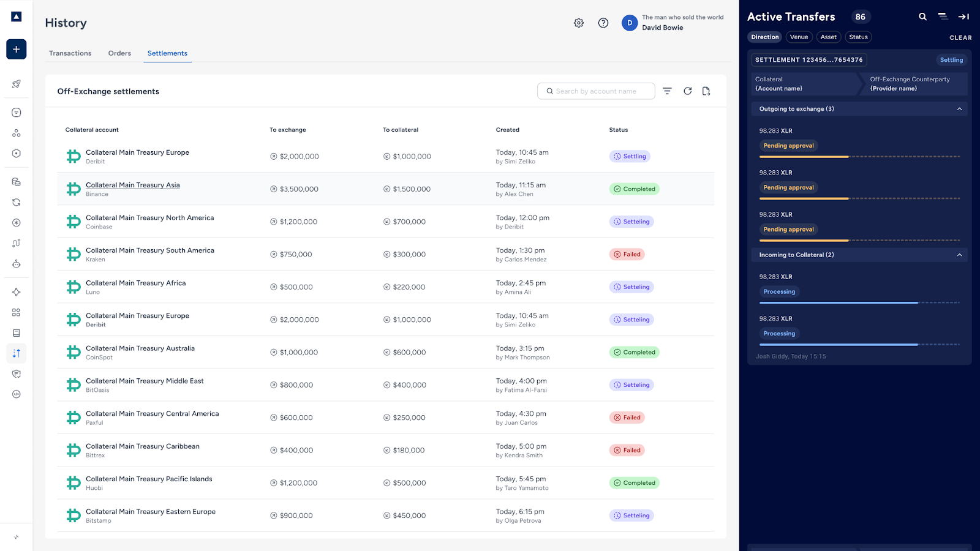Screen dimensions: 980x551
Task: Switch to the Transactions tab
Action: 70,53
